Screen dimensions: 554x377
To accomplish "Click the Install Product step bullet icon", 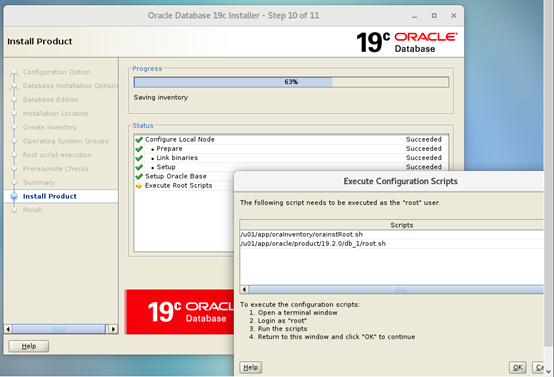I will point(14,196).
